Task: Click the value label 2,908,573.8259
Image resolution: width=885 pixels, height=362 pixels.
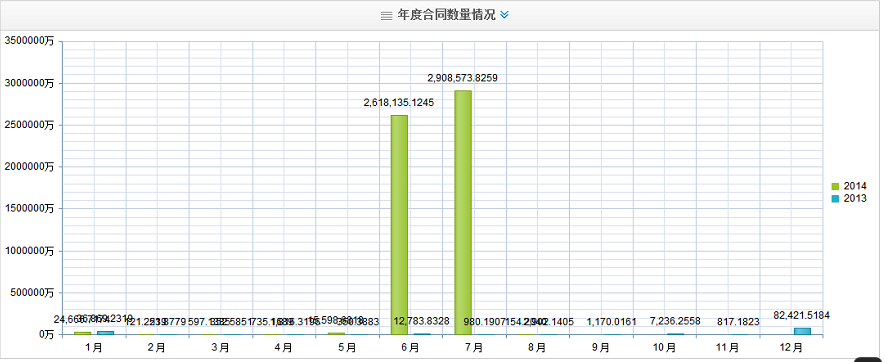Action: pos(462,78)
